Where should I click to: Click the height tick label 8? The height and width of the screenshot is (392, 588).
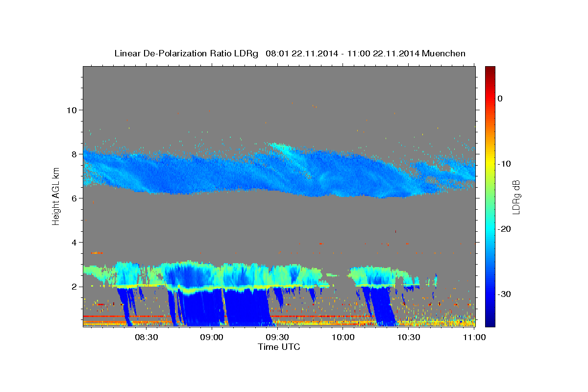[x=74, y=154]
